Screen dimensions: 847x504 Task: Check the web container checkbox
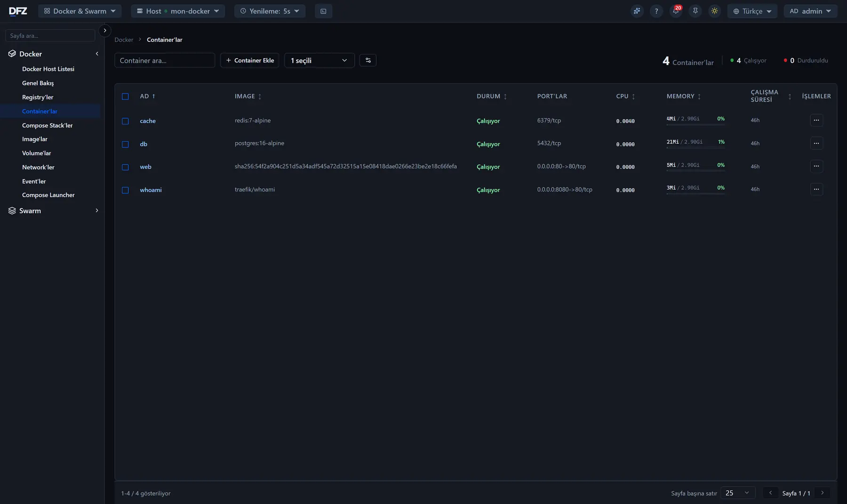coord(125,167)
